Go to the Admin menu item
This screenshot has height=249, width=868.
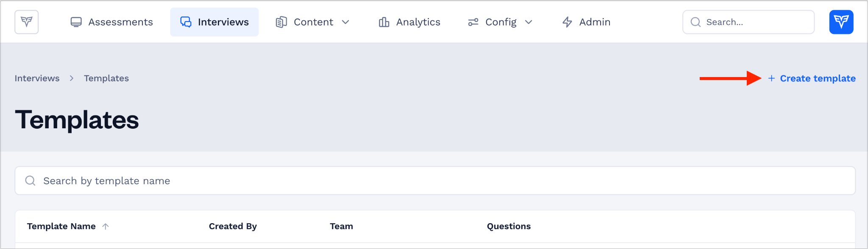(586, 22)
